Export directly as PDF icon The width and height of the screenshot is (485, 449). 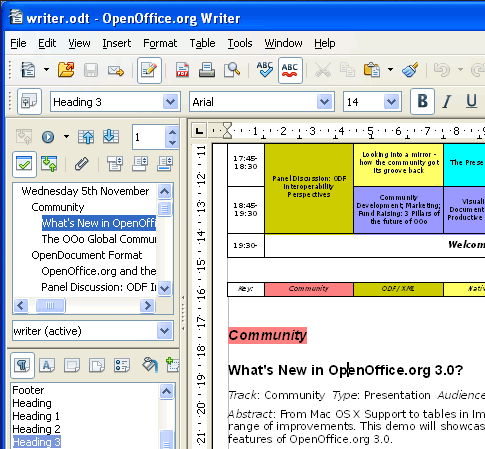pyautogui.click(x=182, y=70)
